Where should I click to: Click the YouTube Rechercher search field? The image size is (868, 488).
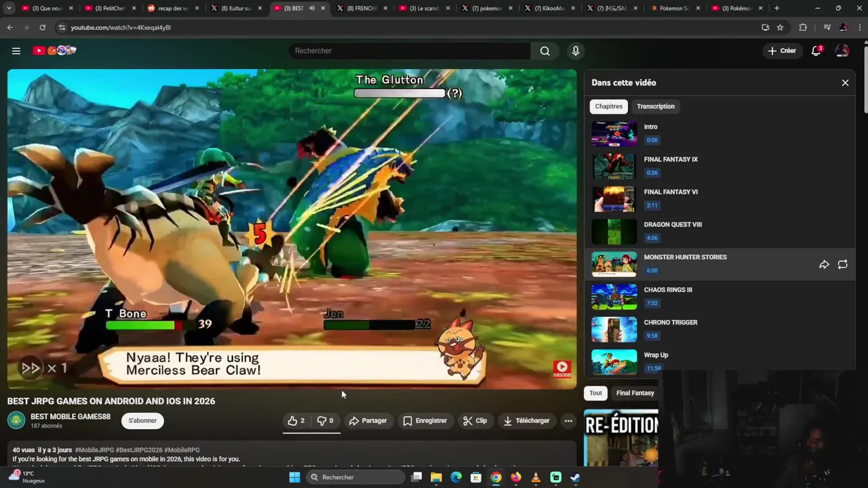click(410, 51)
